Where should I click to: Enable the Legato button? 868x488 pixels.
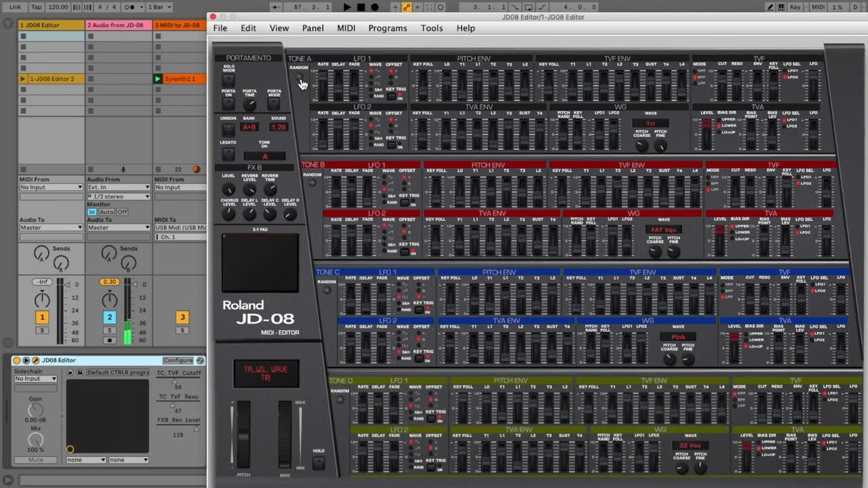229,155
